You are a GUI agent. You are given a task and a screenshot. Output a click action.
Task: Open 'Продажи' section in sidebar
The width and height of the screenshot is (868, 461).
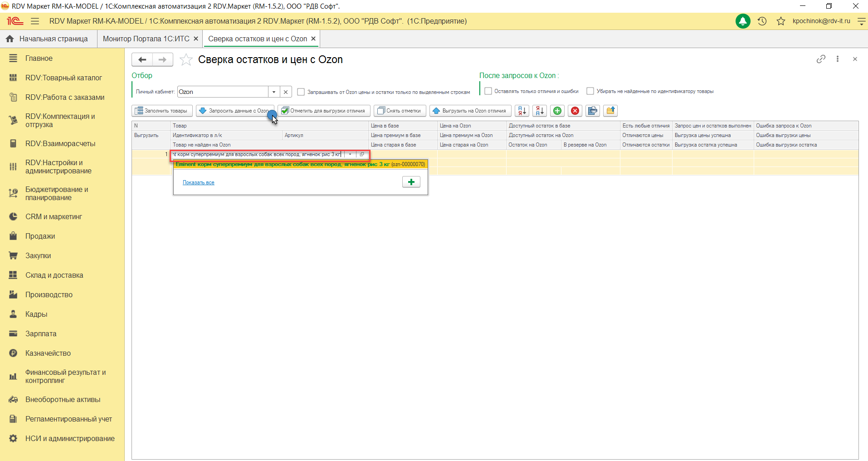click(x=40, y=236)
